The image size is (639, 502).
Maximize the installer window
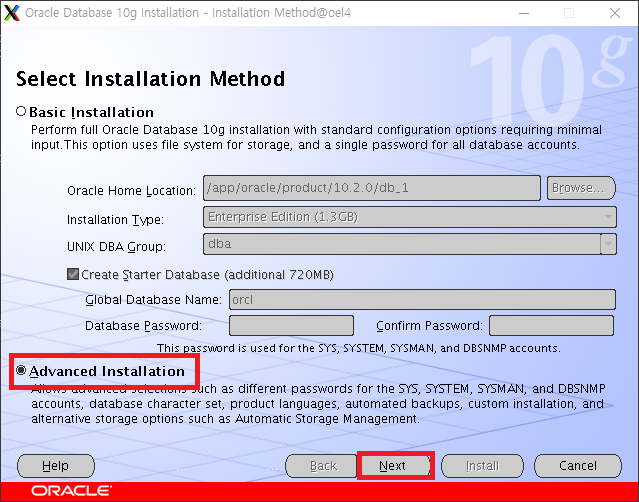click(569, 13)
